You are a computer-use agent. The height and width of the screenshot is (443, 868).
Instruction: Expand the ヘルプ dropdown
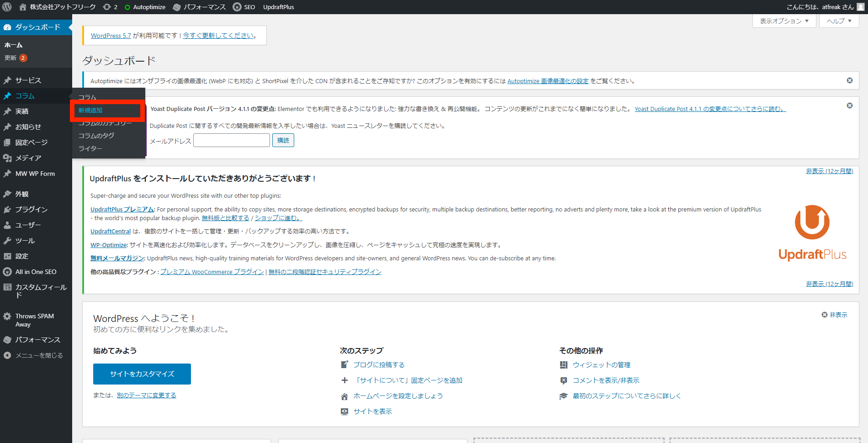point(839,21)
